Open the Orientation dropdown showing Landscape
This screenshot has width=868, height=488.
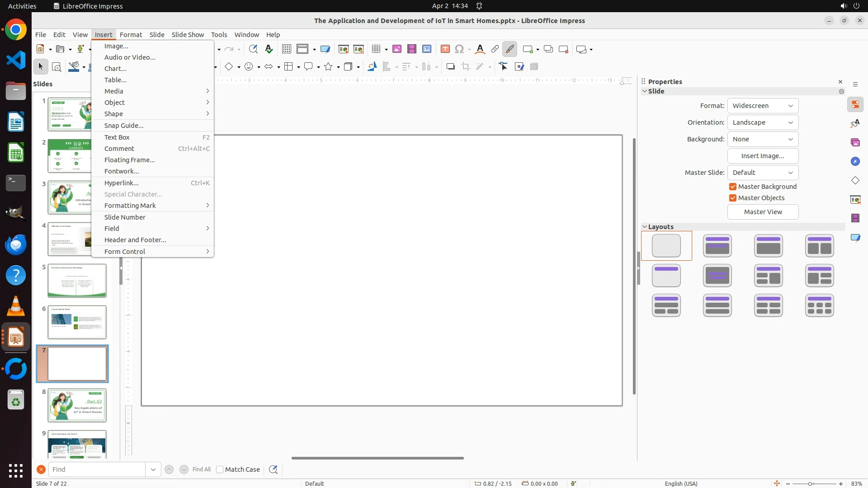click(763, 122)
